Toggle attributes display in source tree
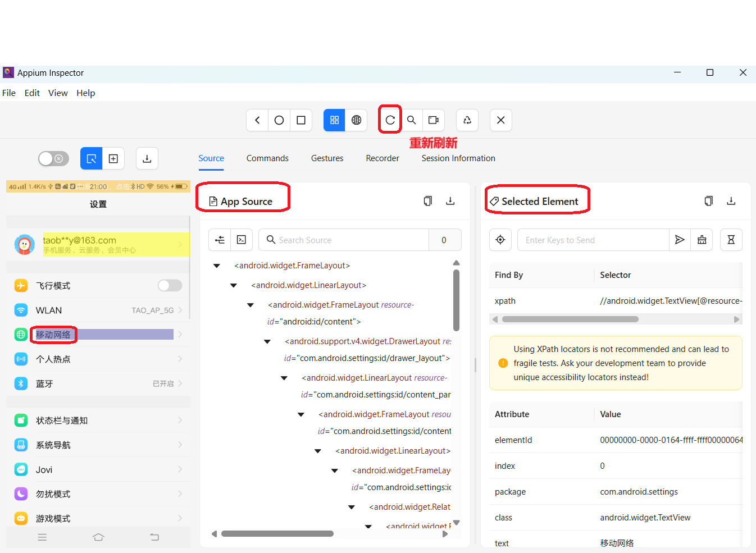Screen dimensions: 756x553 point(220,240)
